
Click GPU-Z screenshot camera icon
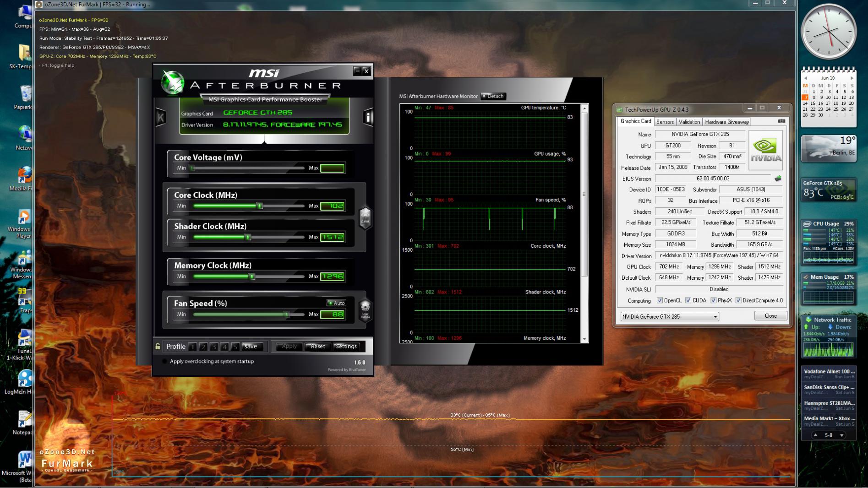click(x=781, y=121)
